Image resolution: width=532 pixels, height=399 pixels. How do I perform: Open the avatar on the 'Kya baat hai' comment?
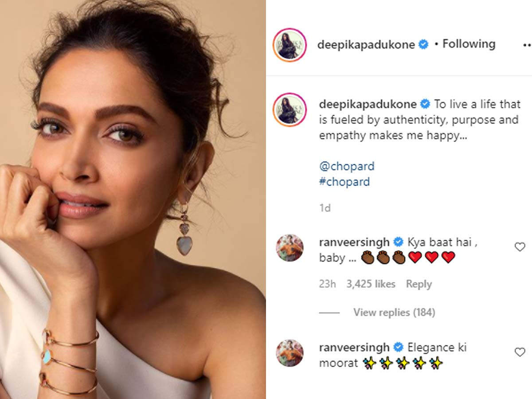pyautogui.click(x=290, y=248)
